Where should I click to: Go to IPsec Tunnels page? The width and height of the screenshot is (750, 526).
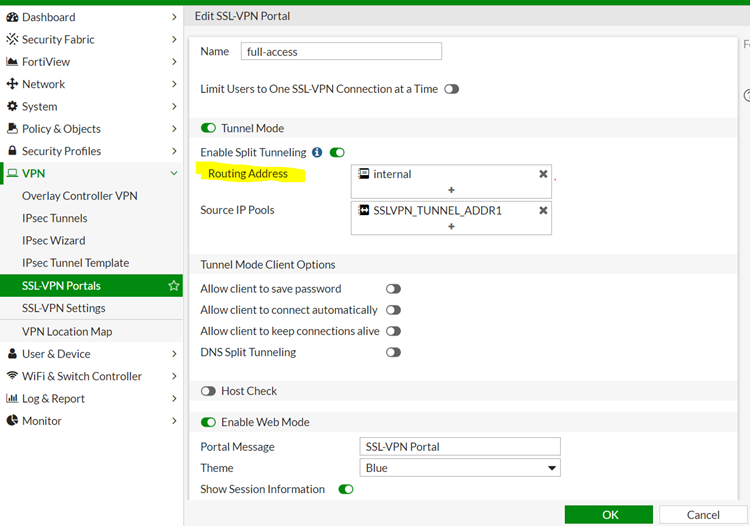click(x=54, y=218)
